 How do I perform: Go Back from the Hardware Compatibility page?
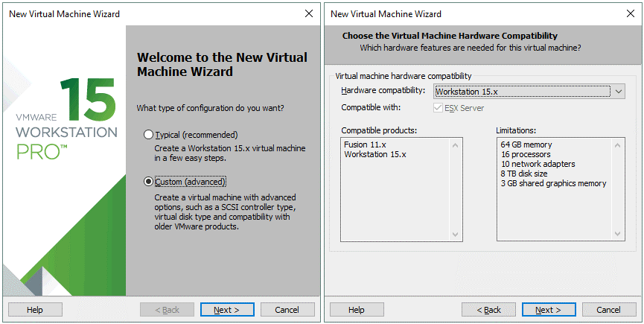click(488, 310)
